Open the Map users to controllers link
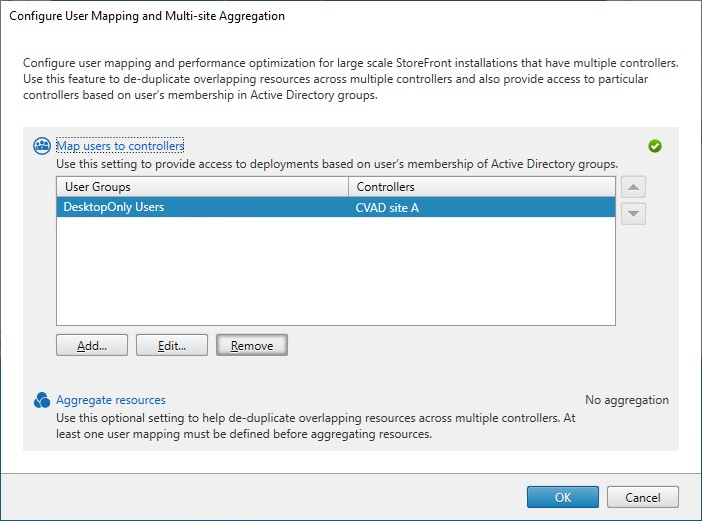The image size is (702, 521). pyautogui.click(x=120, y=146)
